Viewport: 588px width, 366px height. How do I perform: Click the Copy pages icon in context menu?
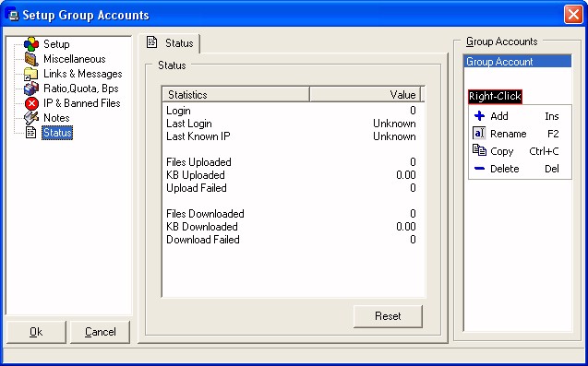(479, 150)
